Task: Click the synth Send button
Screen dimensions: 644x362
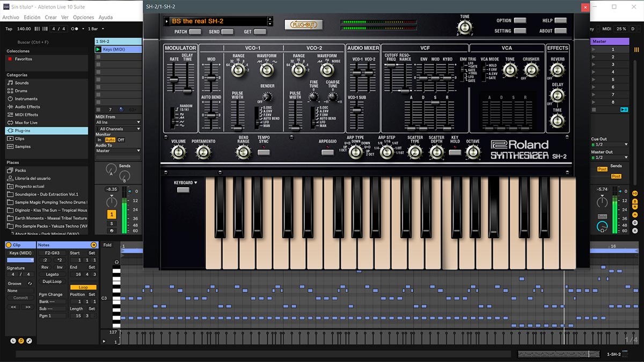Action: [228, 32]
